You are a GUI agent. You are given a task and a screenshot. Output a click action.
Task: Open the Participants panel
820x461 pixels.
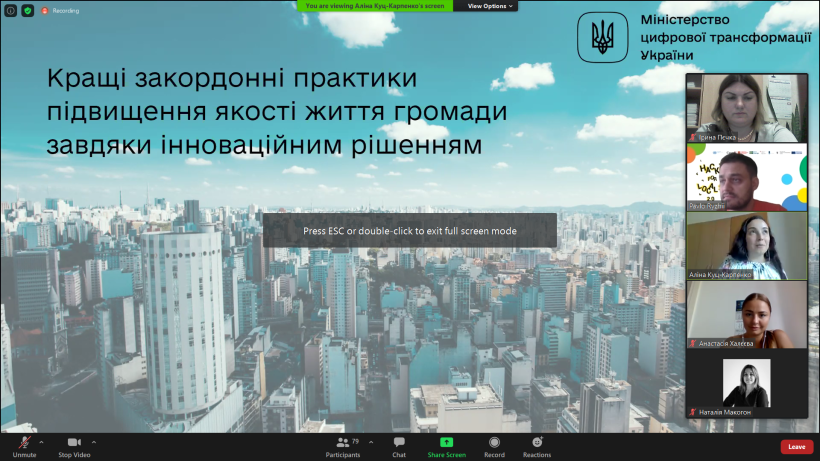343,443
